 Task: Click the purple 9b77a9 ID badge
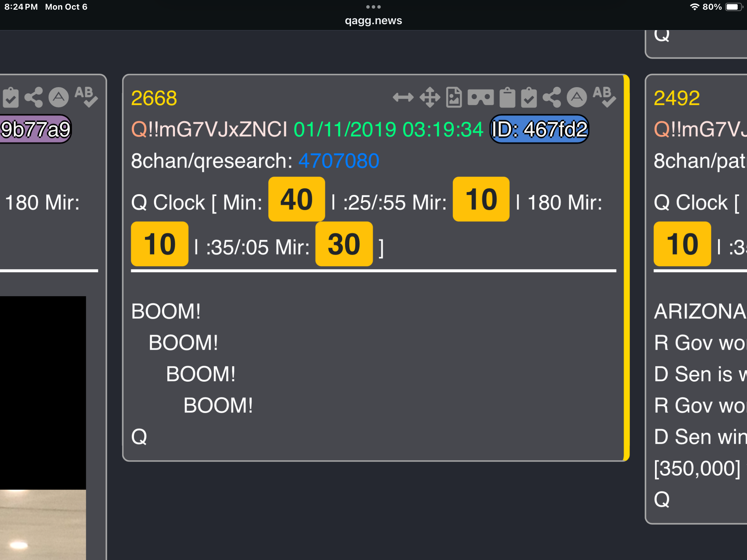pos(35,129)
